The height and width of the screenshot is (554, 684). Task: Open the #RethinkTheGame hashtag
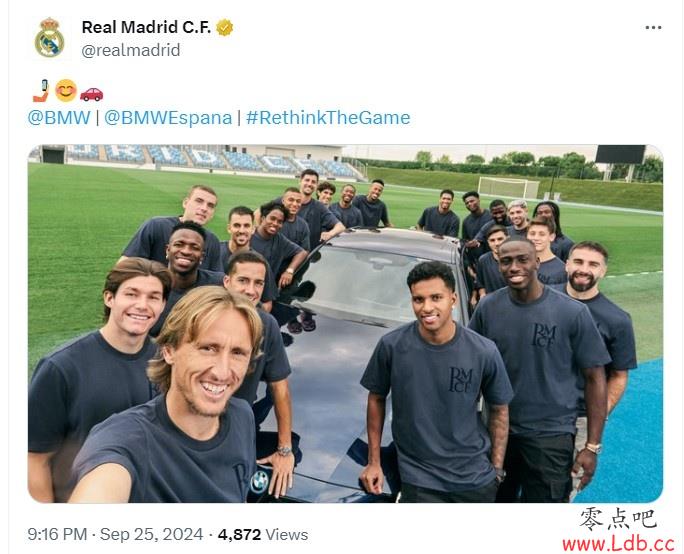(x=328, y=118)
